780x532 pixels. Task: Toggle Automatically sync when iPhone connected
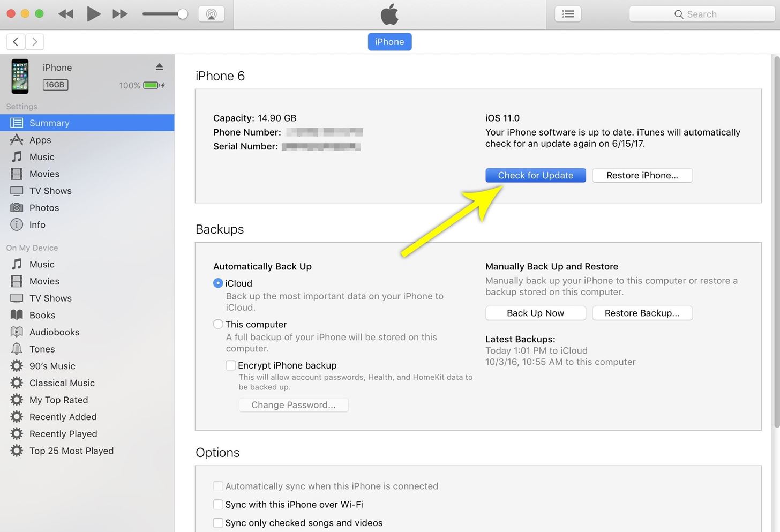click(218, 486)
